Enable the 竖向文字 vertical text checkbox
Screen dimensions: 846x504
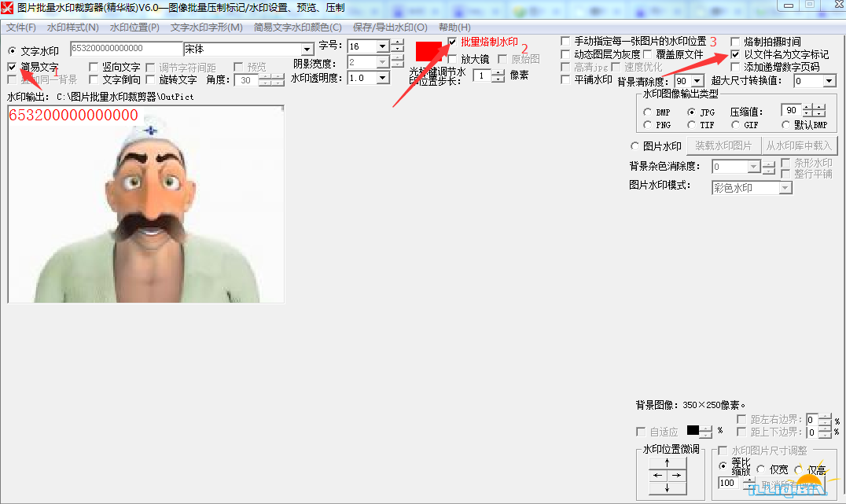click(x=94, y=67)
